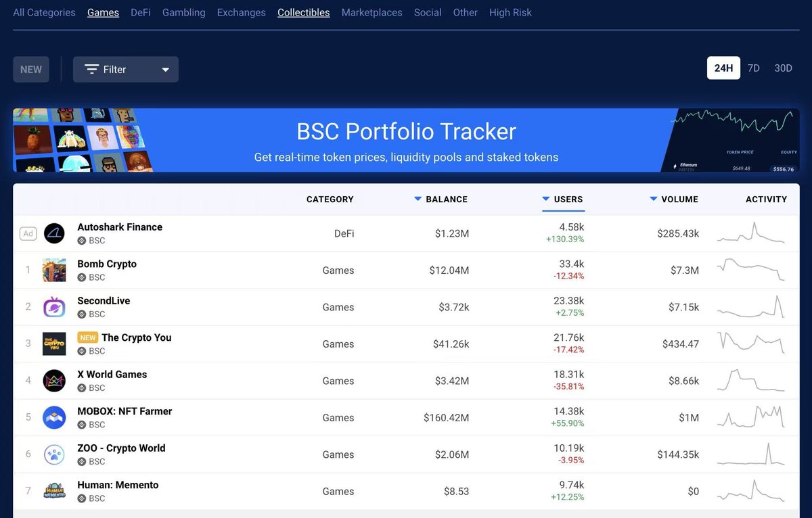
Task: Click the Games category cell for SecondLive
Action: (x=338, y=307)
